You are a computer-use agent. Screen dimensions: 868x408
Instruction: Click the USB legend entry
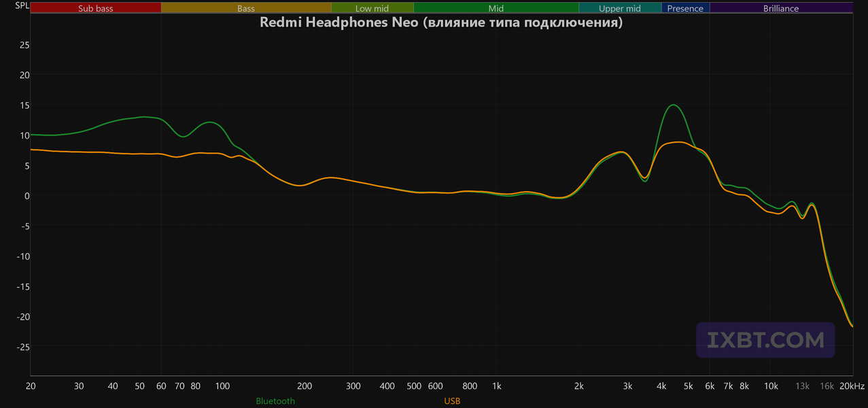(x=452, y=401)
